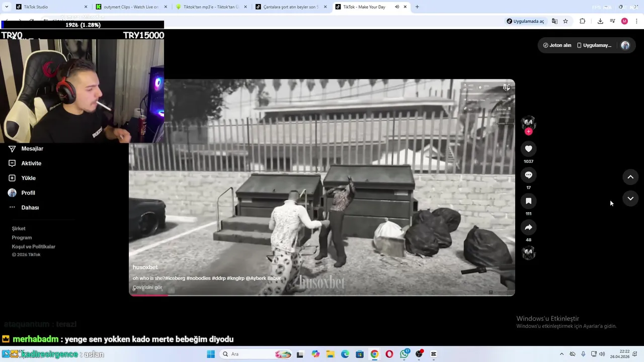Open the comments bubble icon

[x=528, y=175]
